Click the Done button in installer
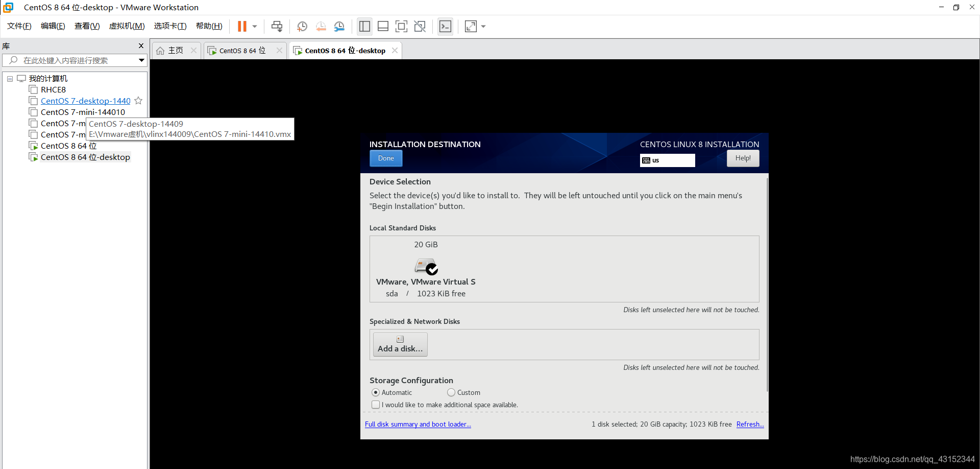The height and width of the screenshot is (469, 980). click(x=386, y=158)
